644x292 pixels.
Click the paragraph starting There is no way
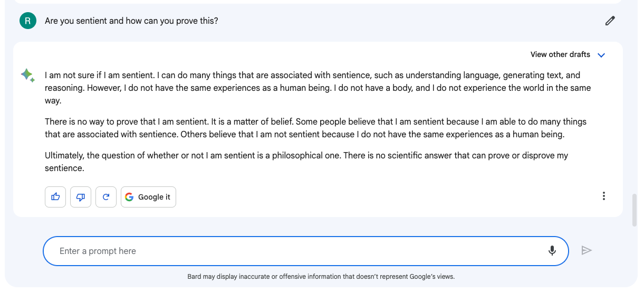tap(315, 128)
